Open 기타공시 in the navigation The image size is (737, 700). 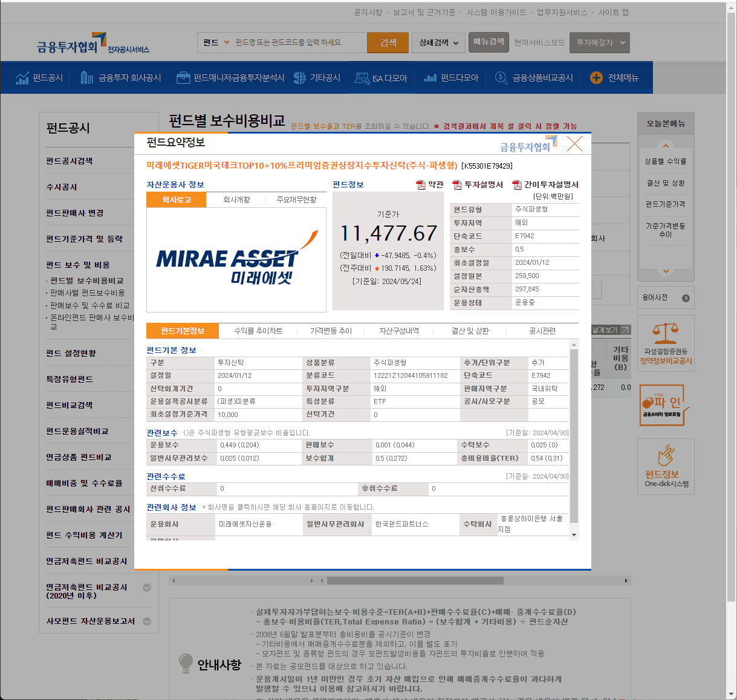[x=317, y=77]
